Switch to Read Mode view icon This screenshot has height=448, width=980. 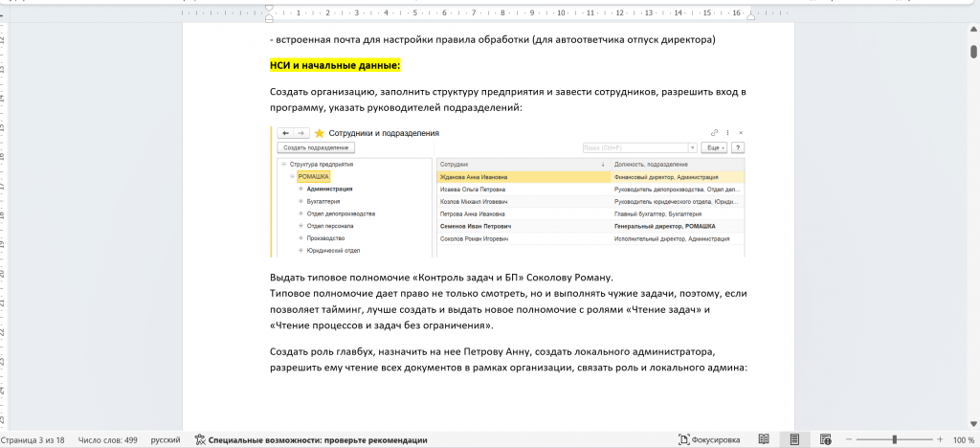763,440
